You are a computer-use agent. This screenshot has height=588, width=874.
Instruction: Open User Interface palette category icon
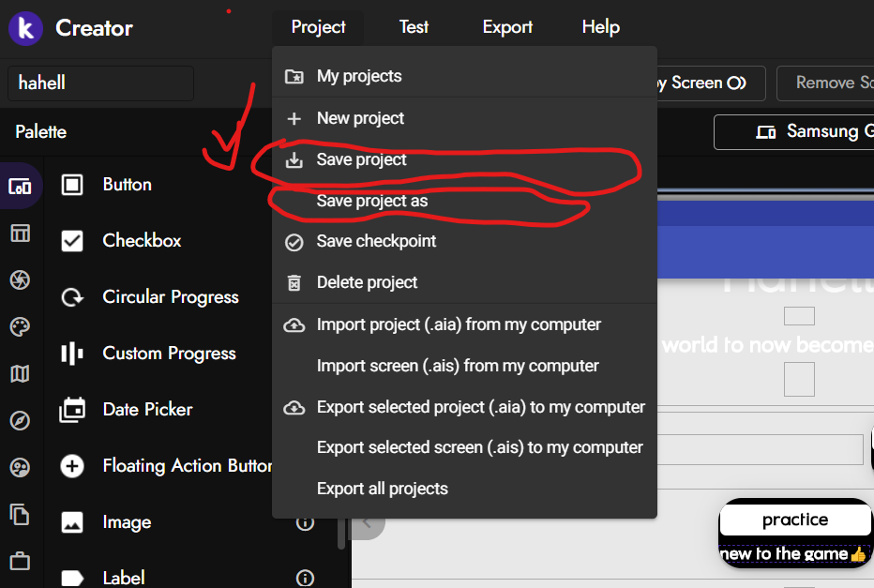point(20,187)
